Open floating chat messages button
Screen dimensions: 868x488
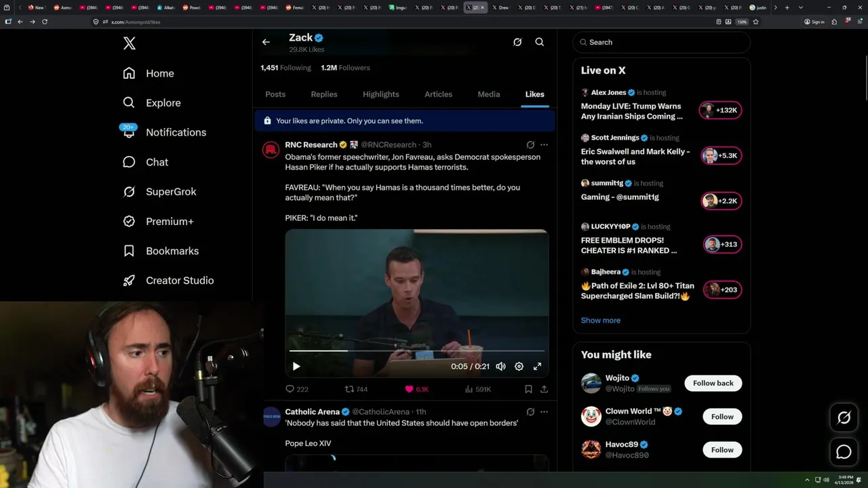844,451
